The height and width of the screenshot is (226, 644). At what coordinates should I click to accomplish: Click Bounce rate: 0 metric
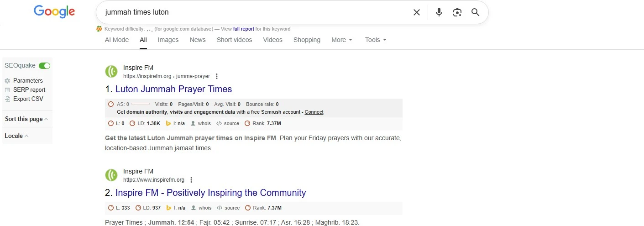click(262, 104)
